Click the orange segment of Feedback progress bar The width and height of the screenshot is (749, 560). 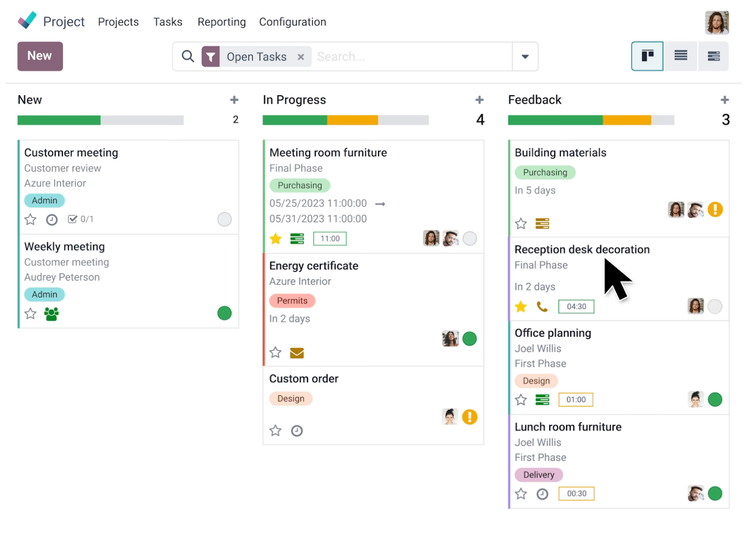click(x=626, y=120)
